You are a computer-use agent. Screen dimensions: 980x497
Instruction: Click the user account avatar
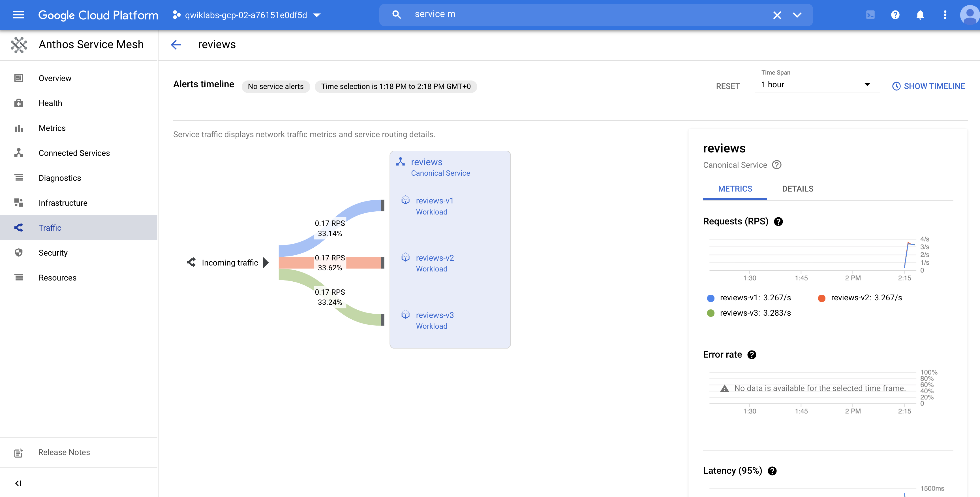point(970,15)
